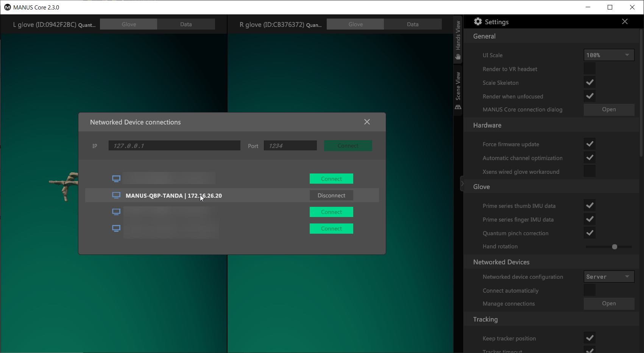The height and width of the screenshot is (353, 644).
Task: Select the right glove Glove tab
Action: [356, 24]
